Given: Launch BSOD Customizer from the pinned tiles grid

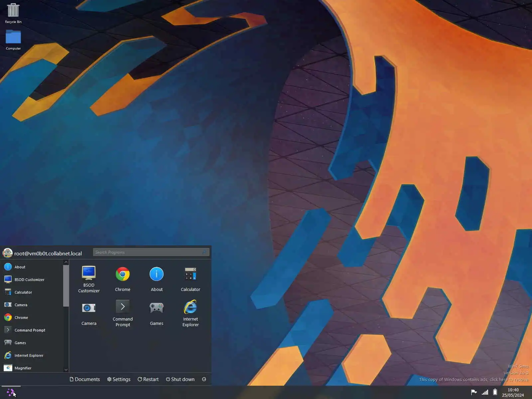Looking at the screenshot, I should (x=89, y=279).
